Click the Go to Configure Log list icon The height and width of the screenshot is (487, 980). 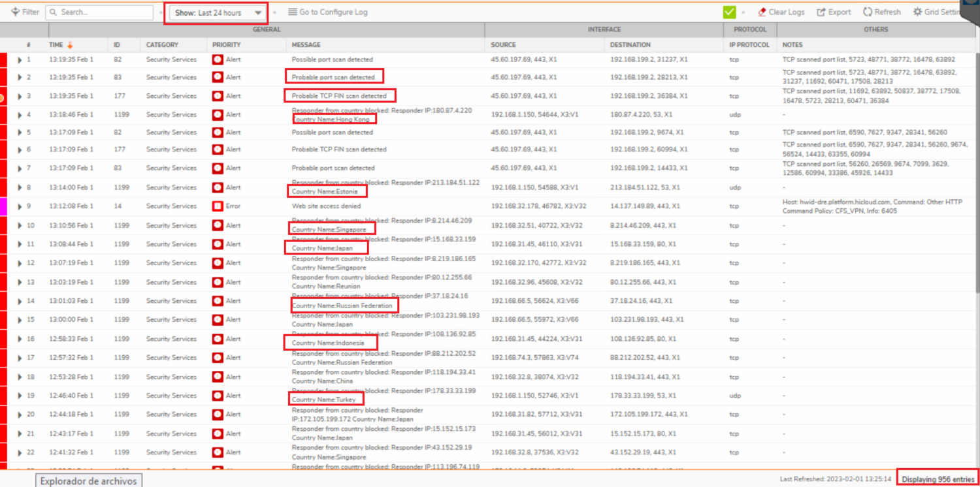click(292, 12)
